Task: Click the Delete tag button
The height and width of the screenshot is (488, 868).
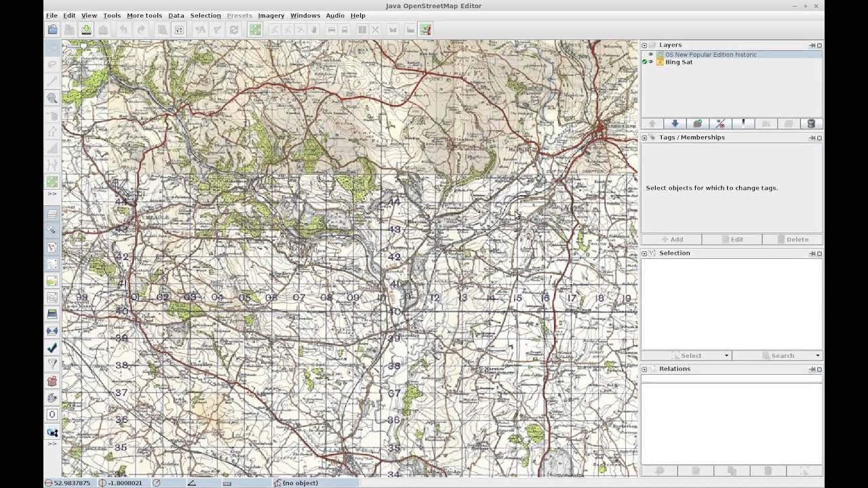Action: [792, 240]
